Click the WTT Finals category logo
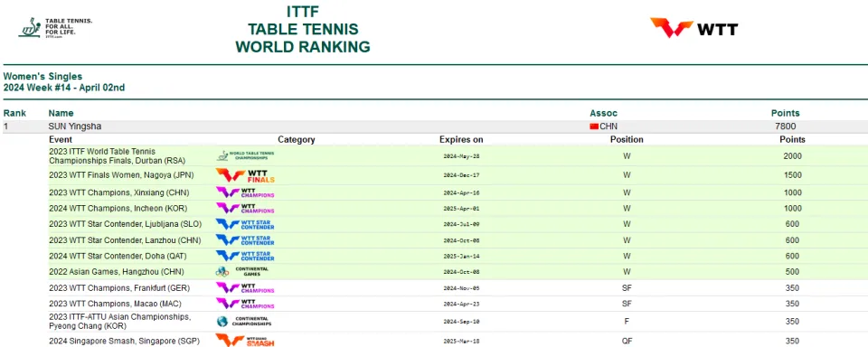The height and width of the screenshot is (347, 868). pyautogui.click(x=245, y=175)
